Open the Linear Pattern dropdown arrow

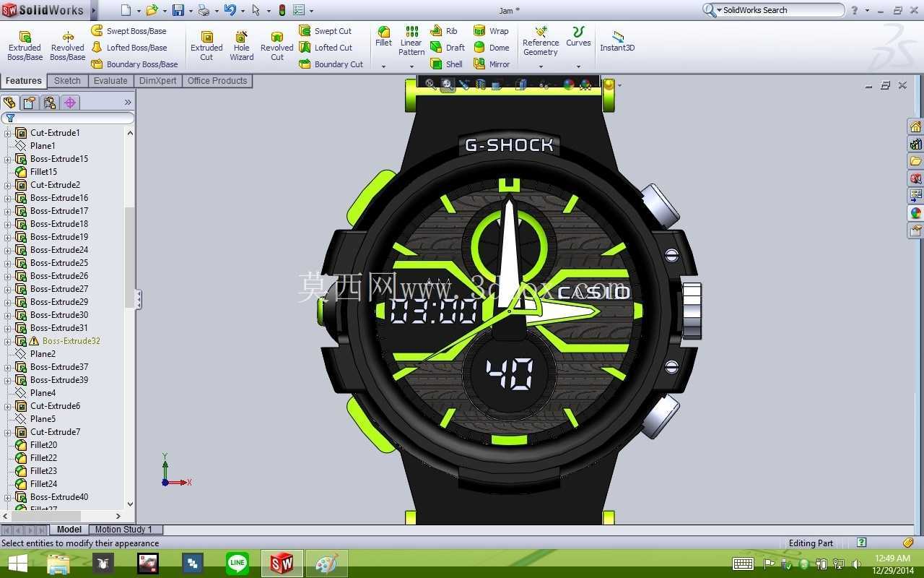(x=411, y=66)
